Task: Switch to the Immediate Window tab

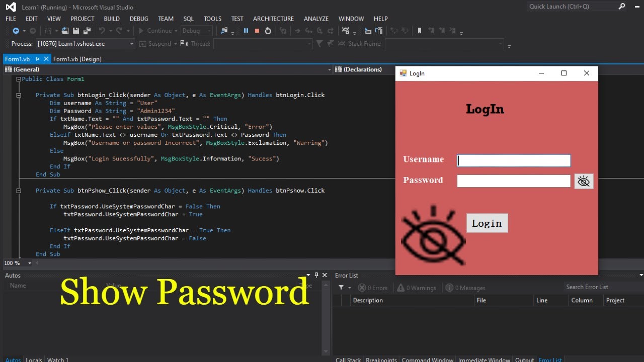Action: point(484,359)
